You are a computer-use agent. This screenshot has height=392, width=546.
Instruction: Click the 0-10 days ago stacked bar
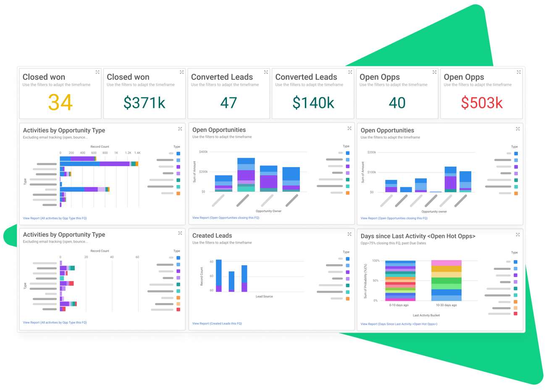pos(400,280)
